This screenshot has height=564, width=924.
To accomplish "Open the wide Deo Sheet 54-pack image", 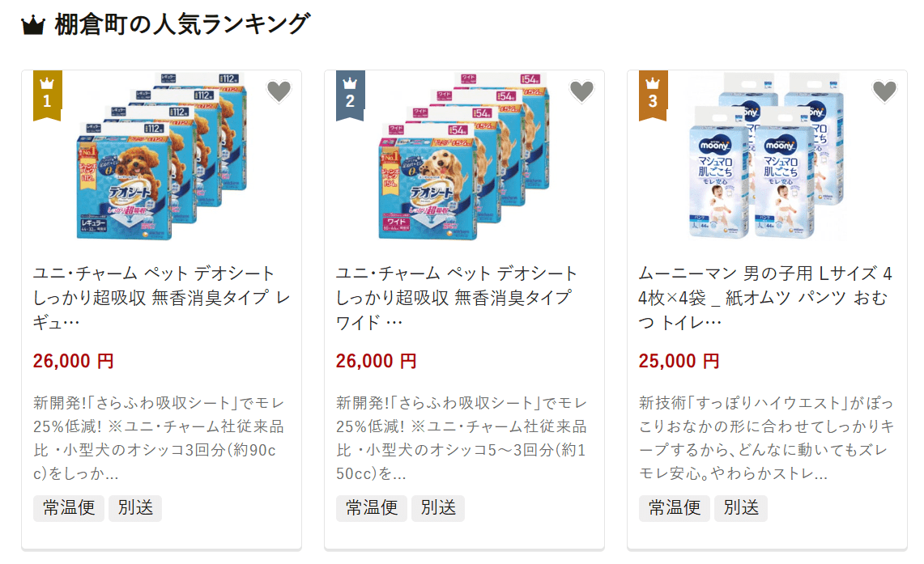I will coord(464,156).
